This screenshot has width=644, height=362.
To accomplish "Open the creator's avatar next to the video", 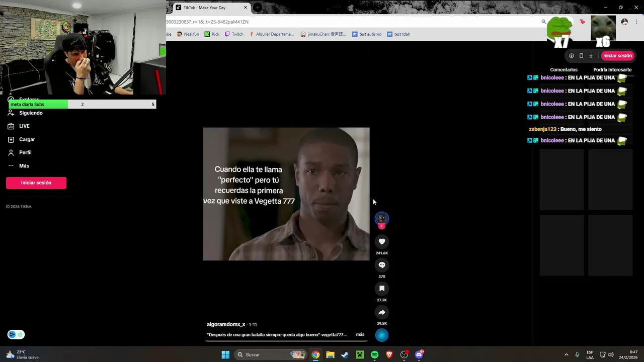I will pos(382,218).
